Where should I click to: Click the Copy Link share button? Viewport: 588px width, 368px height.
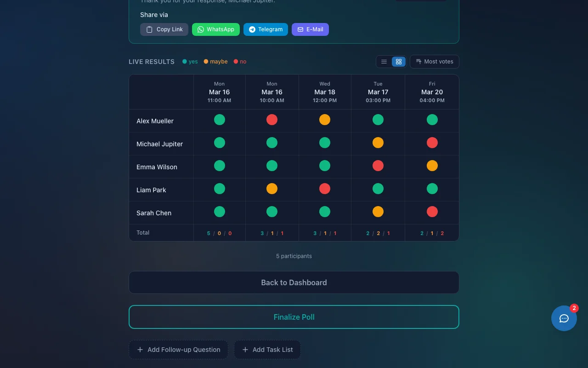coord(164,29)
